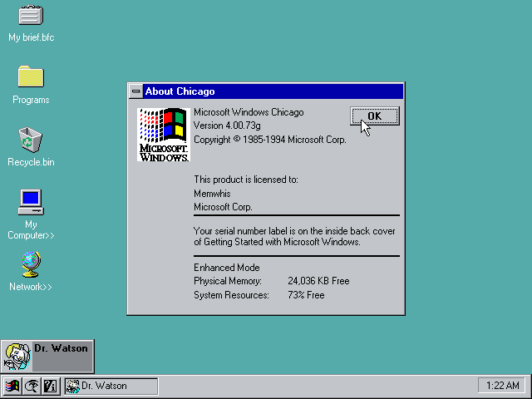Click the Microsoft Windows logo in dialog

click(163, 133)
